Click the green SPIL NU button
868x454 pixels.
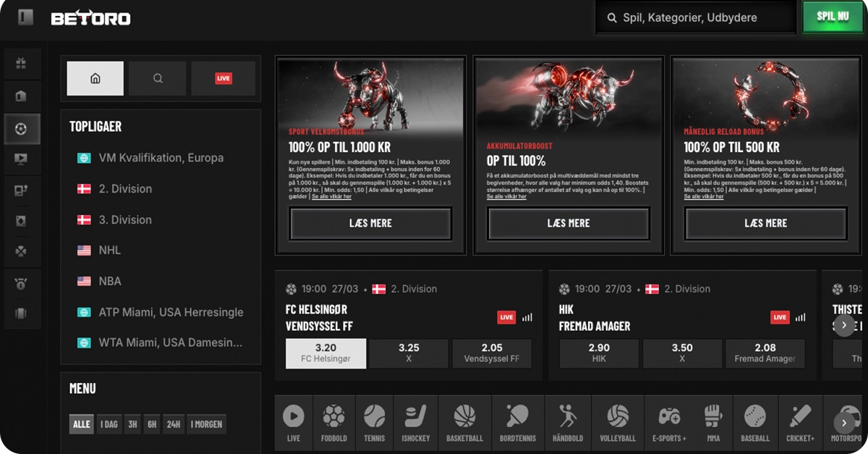pyautogui.click(x=833, y=17)
